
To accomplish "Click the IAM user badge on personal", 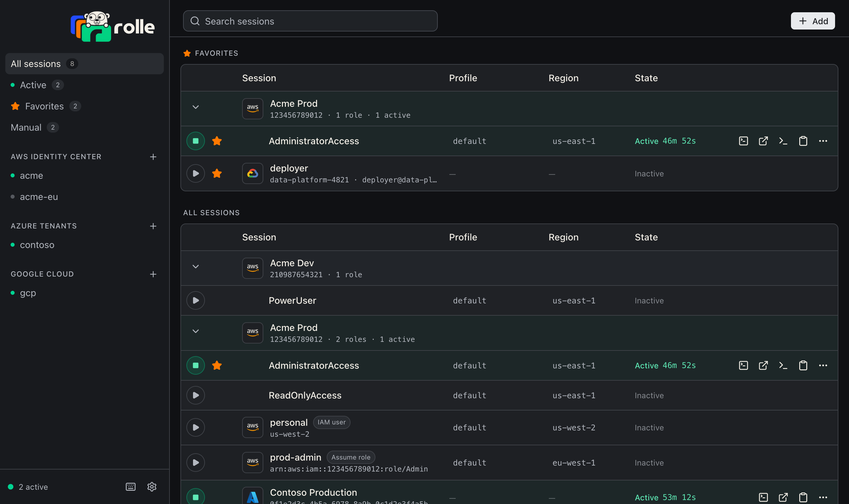I will coord(331,422).
